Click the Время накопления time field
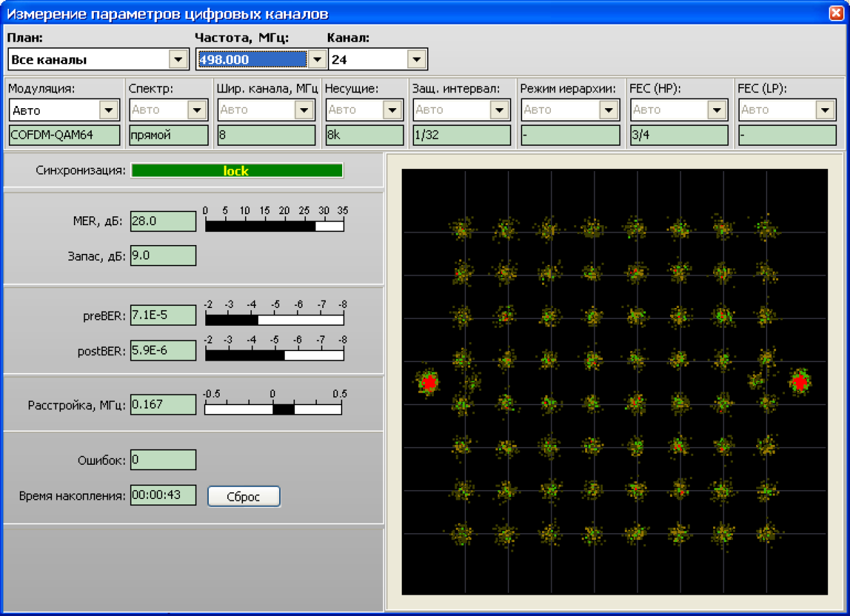This screenshot has height=616, width=850. pyautogui.click(x=163, y=496)
